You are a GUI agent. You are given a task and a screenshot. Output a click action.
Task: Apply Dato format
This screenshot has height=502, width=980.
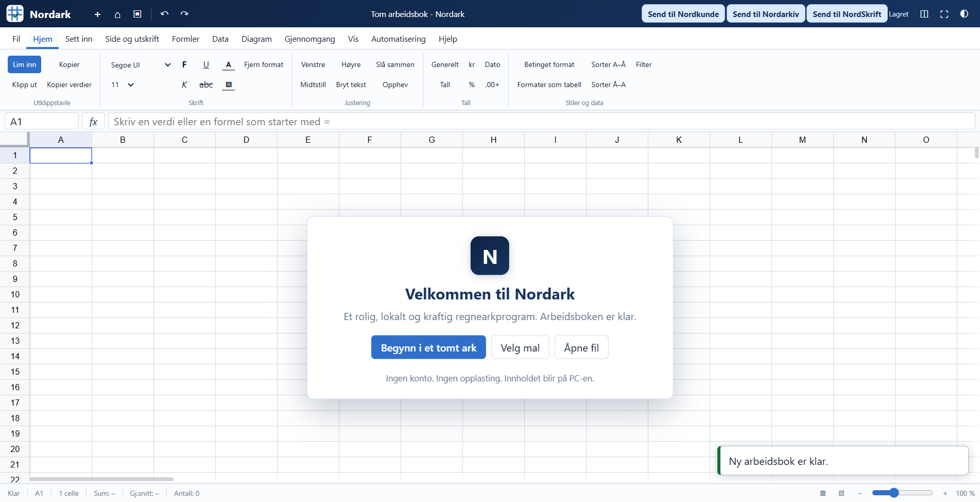[492, 64]
